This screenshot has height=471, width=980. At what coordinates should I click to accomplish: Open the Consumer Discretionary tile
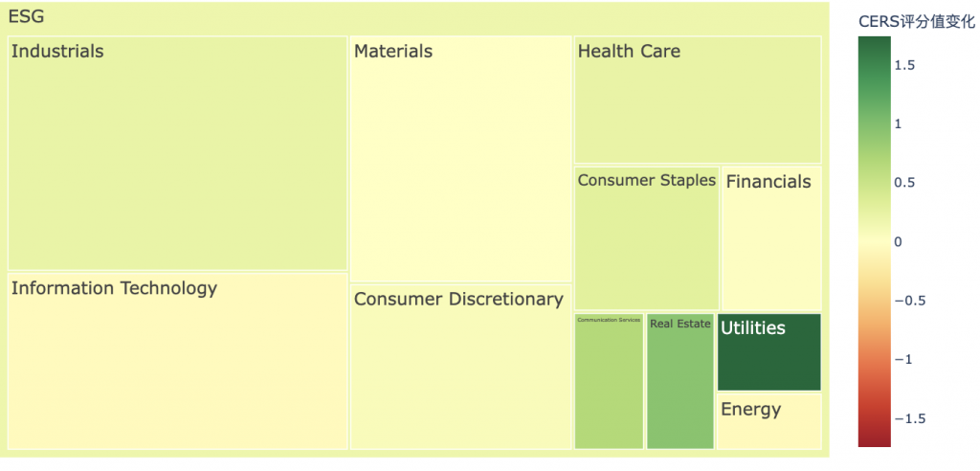coord(461,366)
